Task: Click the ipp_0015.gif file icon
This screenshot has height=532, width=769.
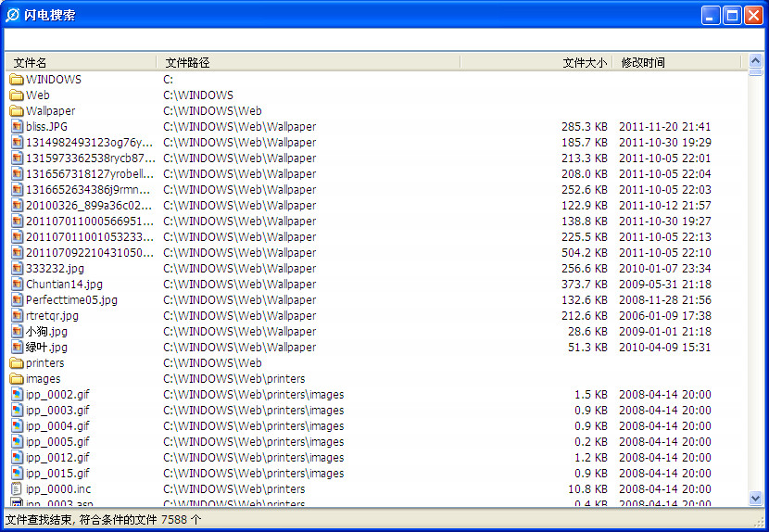Action: click(x=18, y=473)
